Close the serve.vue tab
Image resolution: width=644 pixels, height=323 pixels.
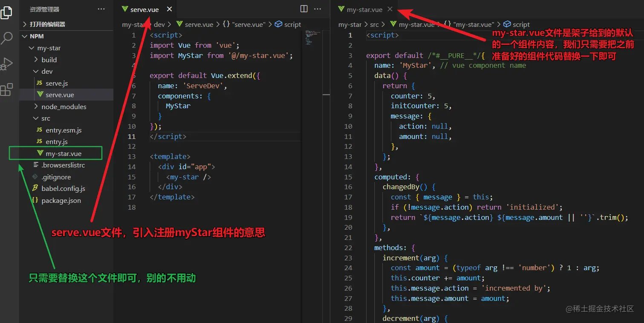(x=169, y=9)
